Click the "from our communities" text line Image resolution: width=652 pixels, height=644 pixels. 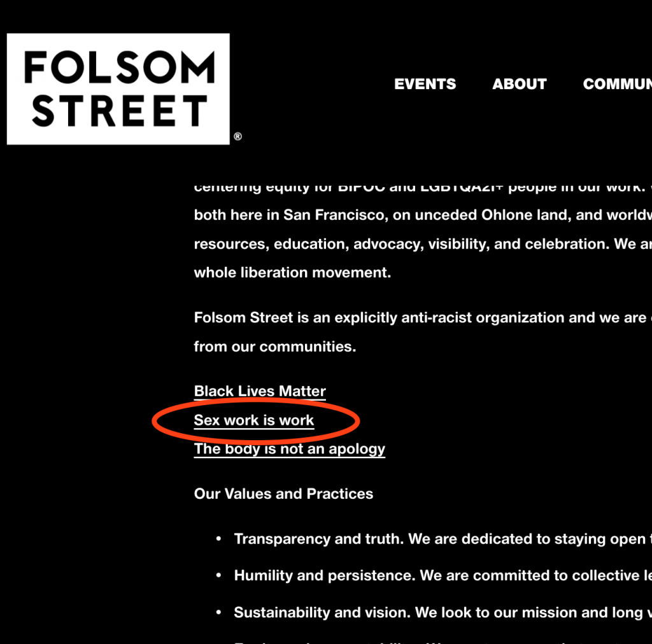pyautogui.click(x=275, y=347)
